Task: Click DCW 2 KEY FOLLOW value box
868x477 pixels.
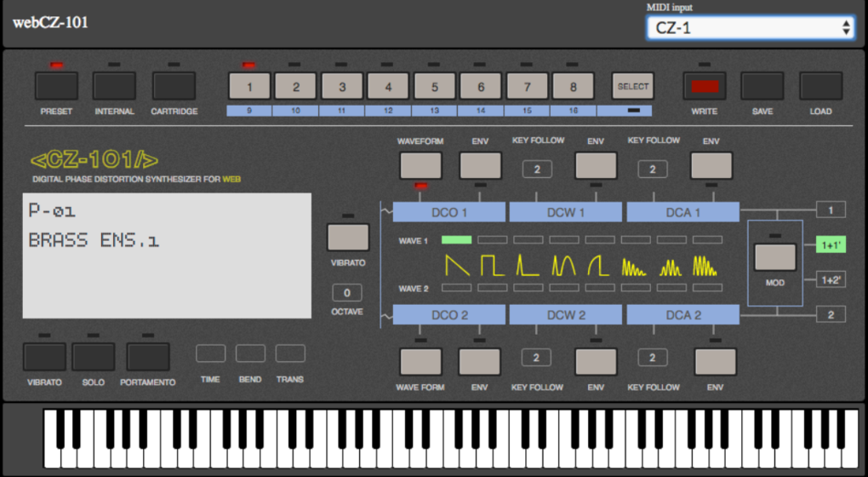Action: (x=536, y=358)
